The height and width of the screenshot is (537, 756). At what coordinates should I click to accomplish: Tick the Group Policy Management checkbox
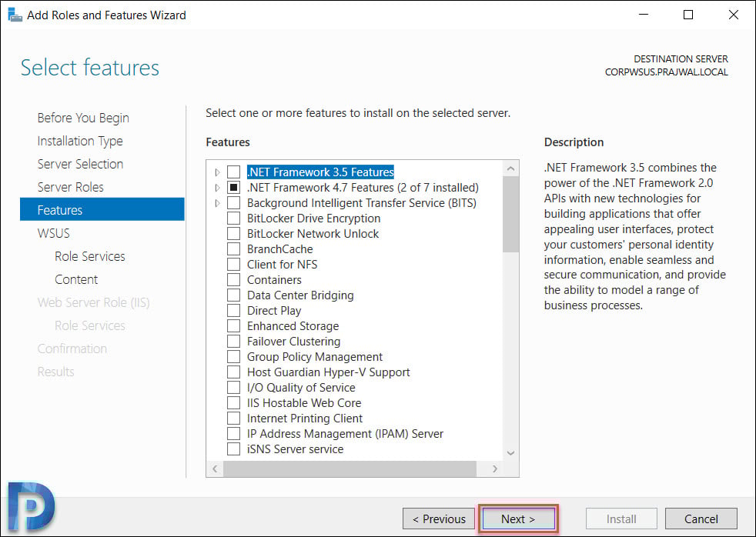coord(233,357)
